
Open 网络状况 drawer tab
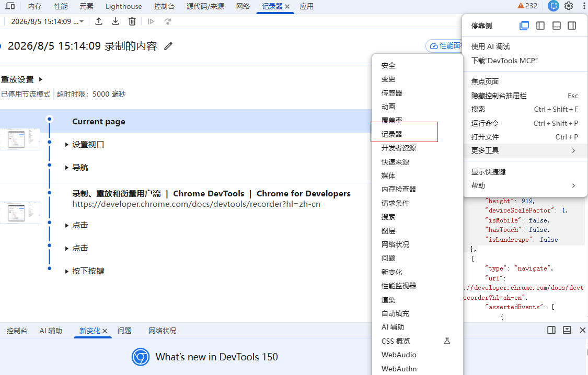[163, 331]
